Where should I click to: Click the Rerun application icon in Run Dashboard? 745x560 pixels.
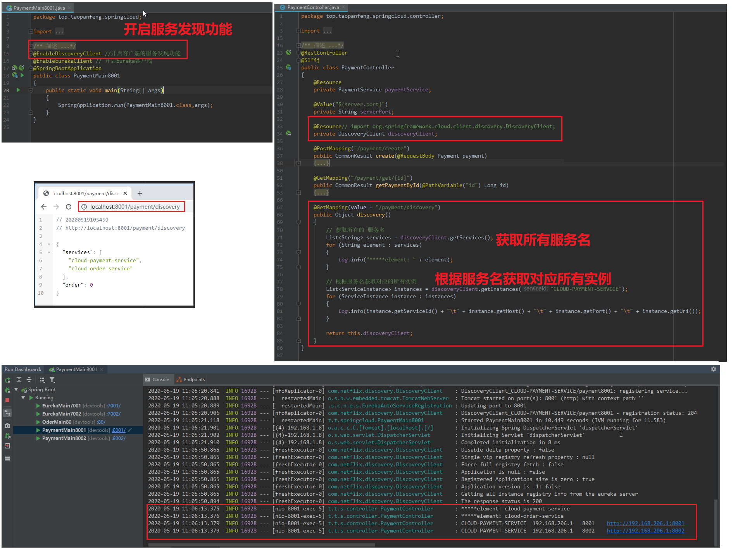point(7,380)
